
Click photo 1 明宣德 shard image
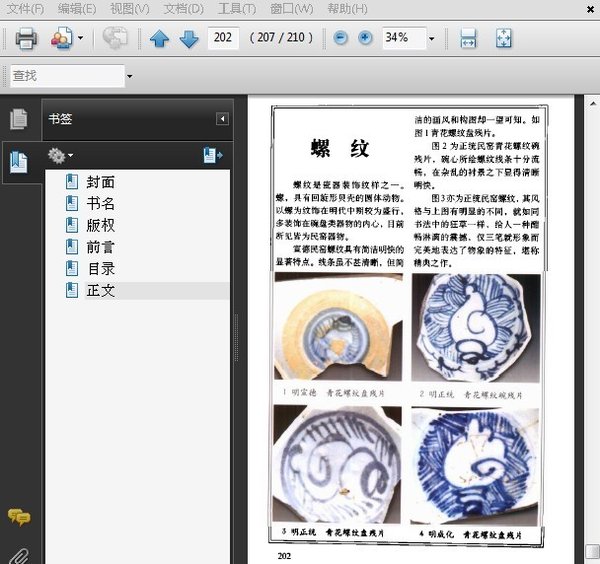[338, 326]
